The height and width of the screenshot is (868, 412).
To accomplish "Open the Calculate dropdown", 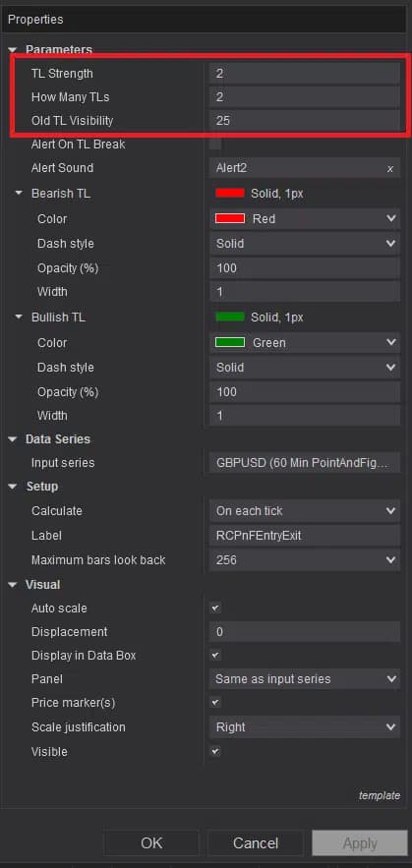I will tap(305, 511).
